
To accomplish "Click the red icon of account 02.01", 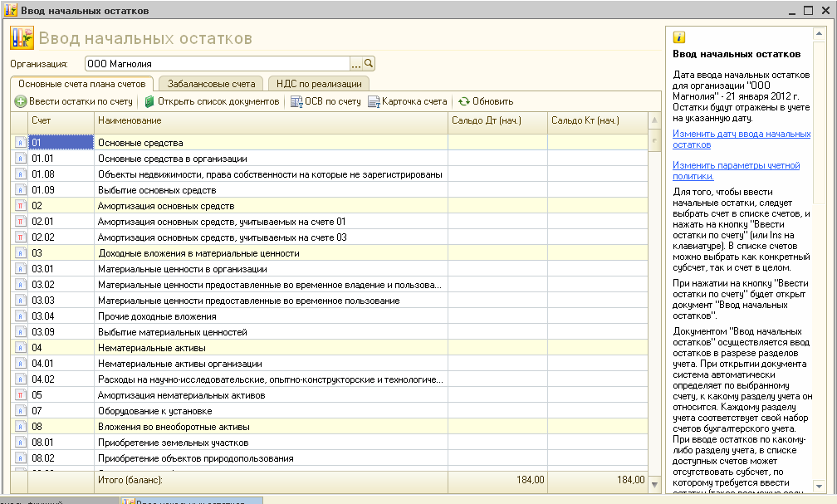I will point(20,222).
